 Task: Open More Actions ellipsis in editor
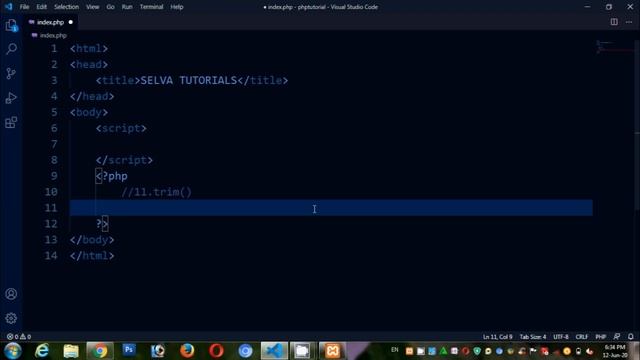[629, 22]
